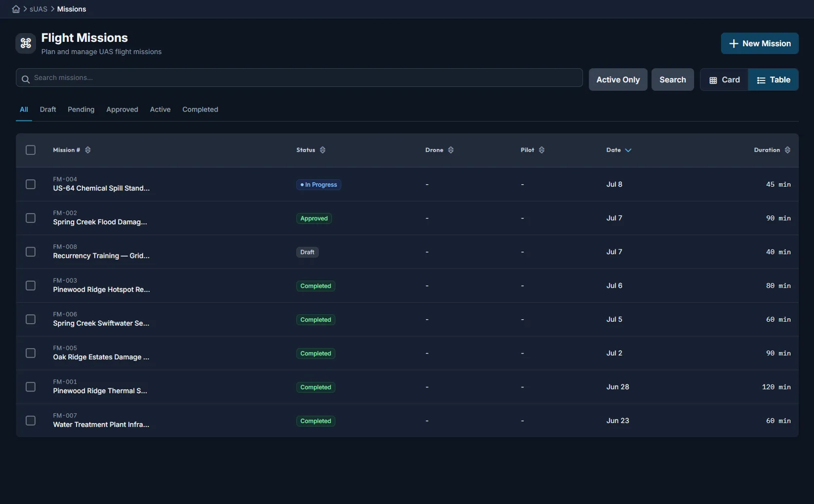Image resolution: width=814 pixels, height=504 pixels.
Task: Toggle the Active Only filter
Action: click(x=618, y=79)
